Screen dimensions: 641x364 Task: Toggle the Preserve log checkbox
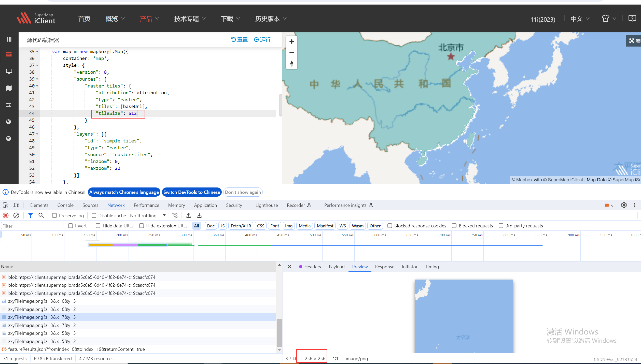pos(55,216)
